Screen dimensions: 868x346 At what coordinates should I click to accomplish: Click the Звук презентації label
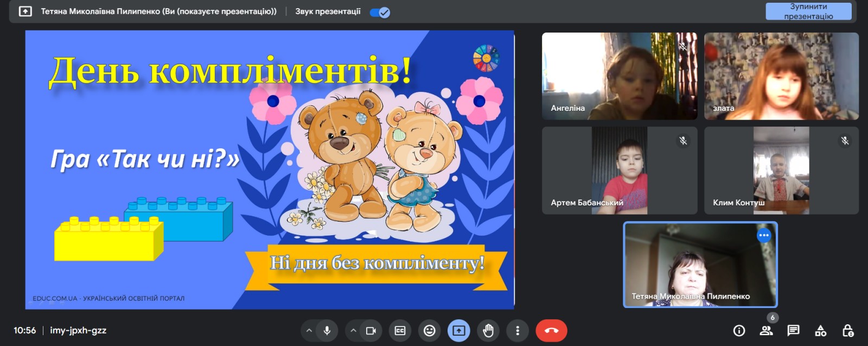coord(328,11)
